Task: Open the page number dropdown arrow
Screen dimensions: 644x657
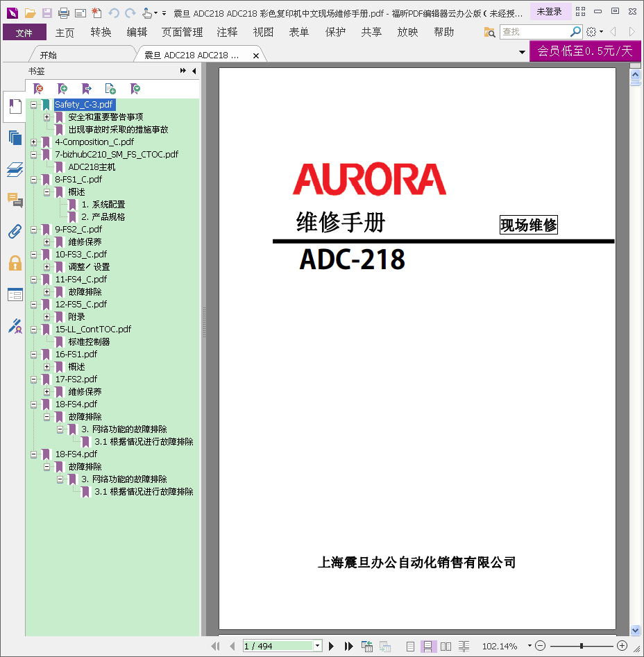Action: pos(318,646)
